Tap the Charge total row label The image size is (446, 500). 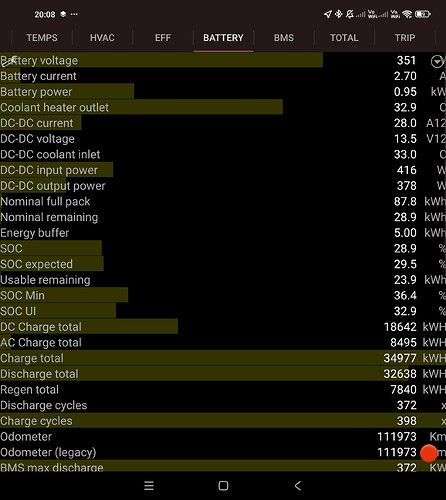click(32, 358)
